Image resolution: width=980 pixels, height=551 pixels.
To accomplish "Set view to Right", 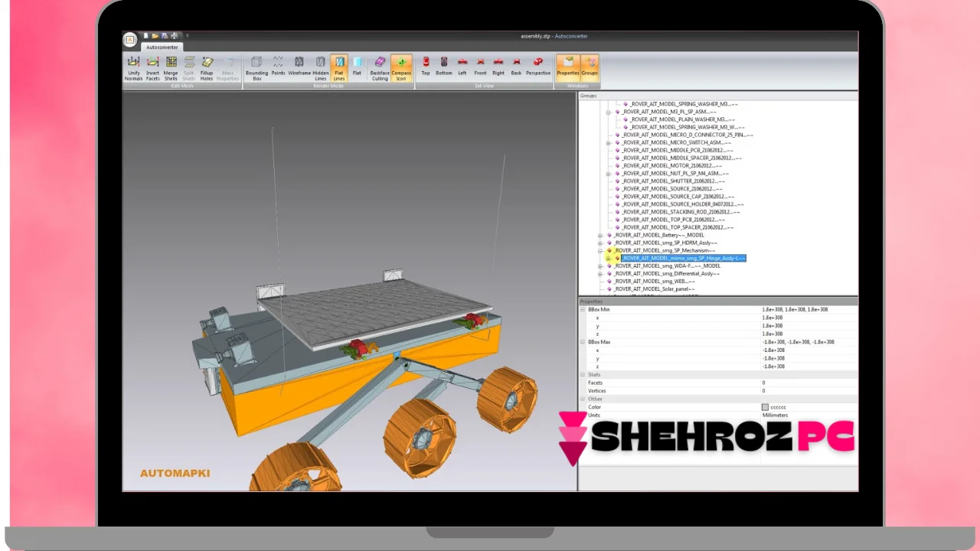I will [x=498, y=66].
